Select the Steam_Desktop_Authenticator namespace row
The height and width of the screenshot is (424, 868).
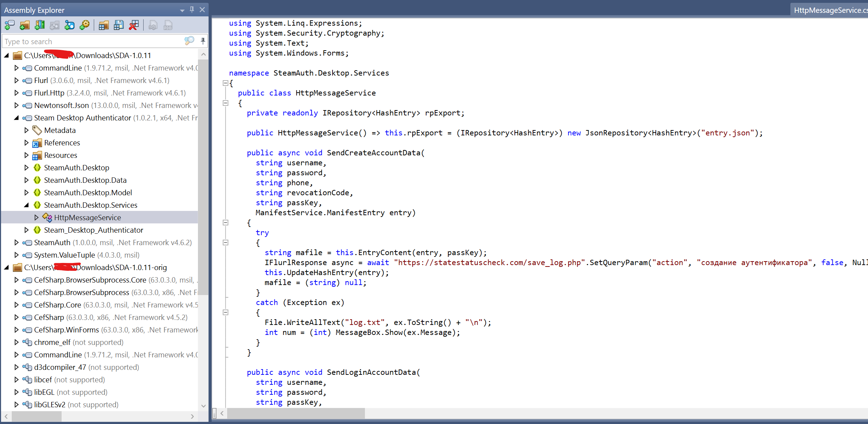(x=100, y=230)
